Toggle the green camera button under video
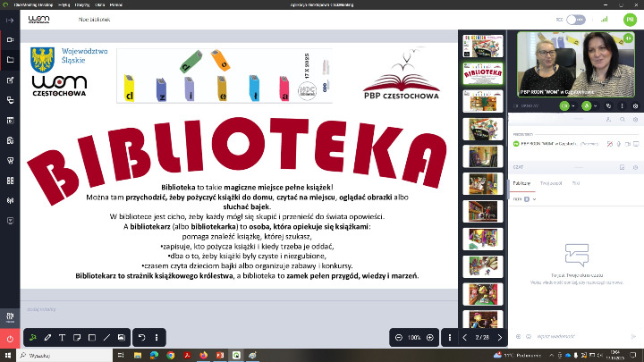Viewport: 644px width, 362px height. (563, 105)
